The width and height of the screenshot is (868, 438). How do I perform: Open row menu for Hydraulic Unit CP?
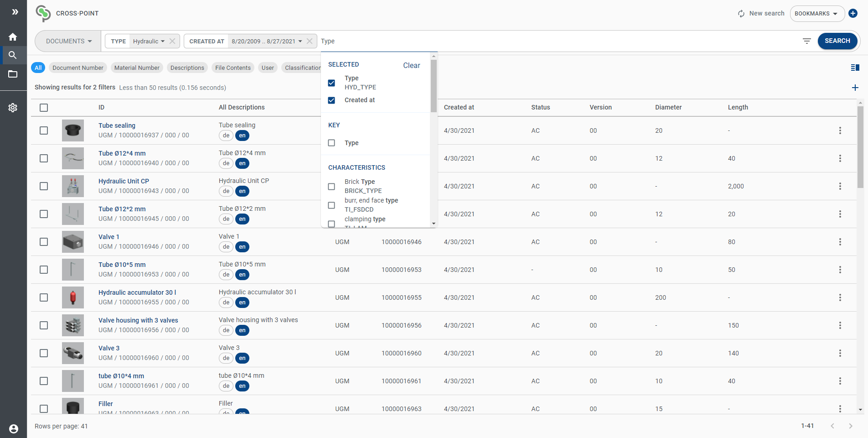840,186
